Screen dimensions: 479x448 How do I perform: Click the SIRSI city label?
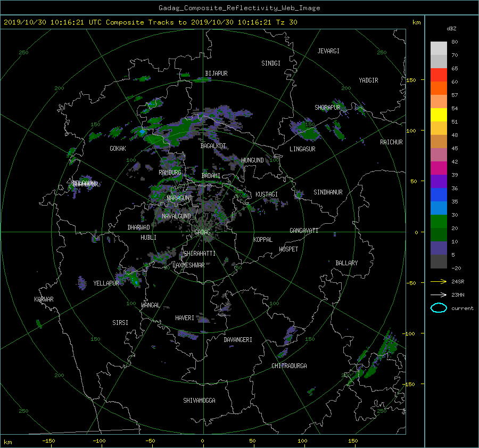(120, 323)
